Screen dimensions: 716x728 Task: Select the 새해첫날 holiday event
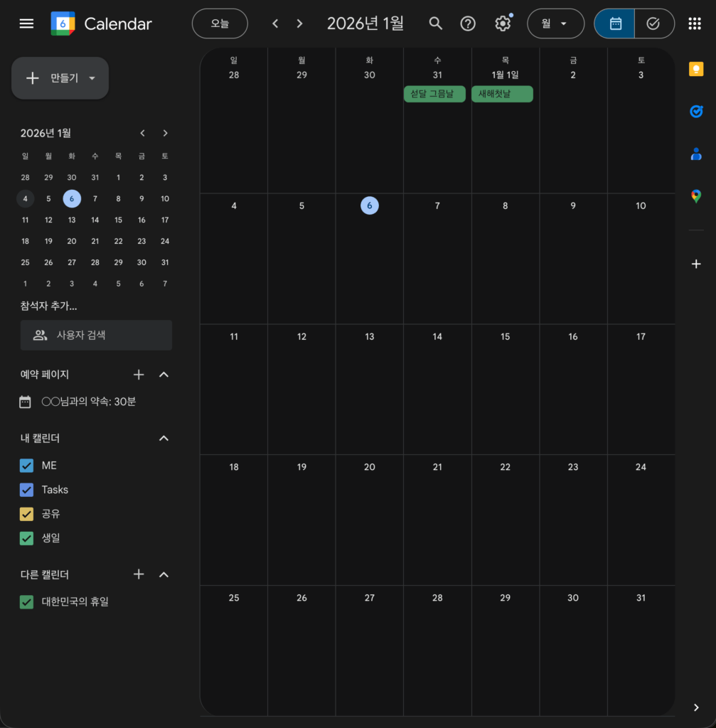click(502, 94)
